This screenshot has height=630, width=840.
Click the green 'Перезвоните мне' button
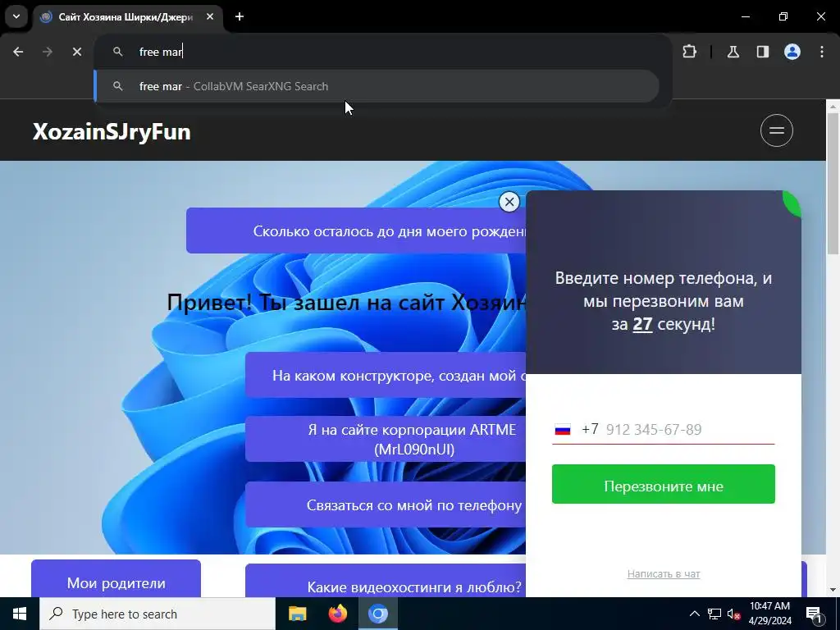click(x=663, y=484)
